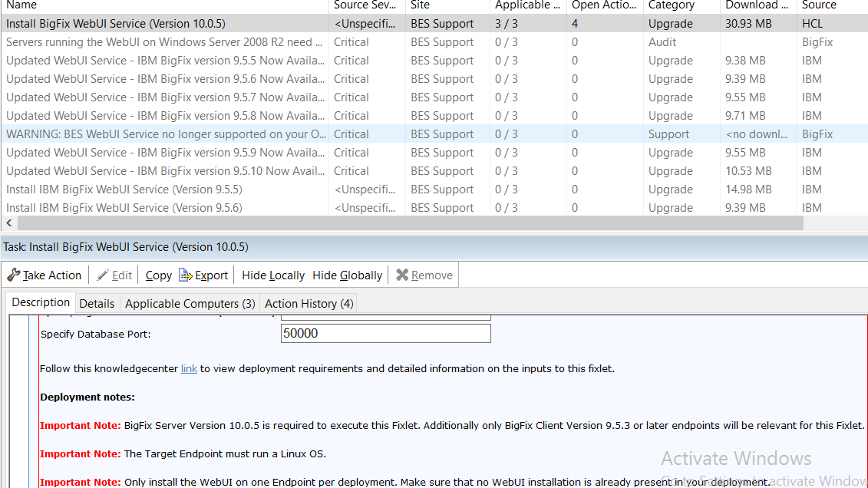
Task: Open the knowledgecenter link hyperlink
Action: click(x=189, y=368)
